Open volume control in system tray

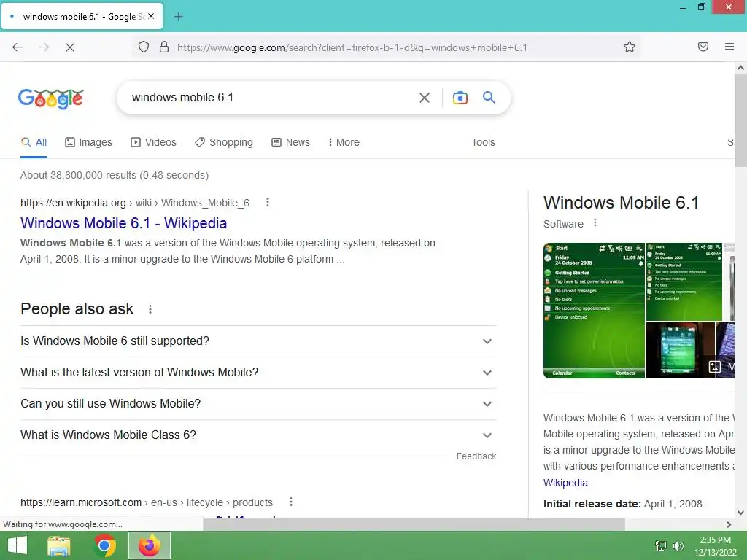(678, 545)
